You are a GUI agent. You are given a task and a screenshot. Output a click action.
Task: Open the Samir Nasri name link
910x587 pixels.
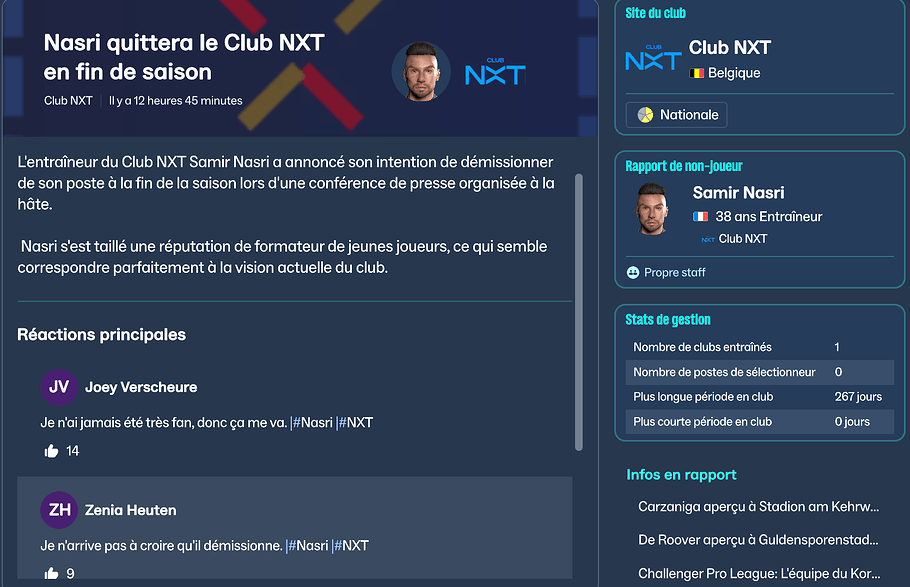pyautogui.click(x=738, y=193)
